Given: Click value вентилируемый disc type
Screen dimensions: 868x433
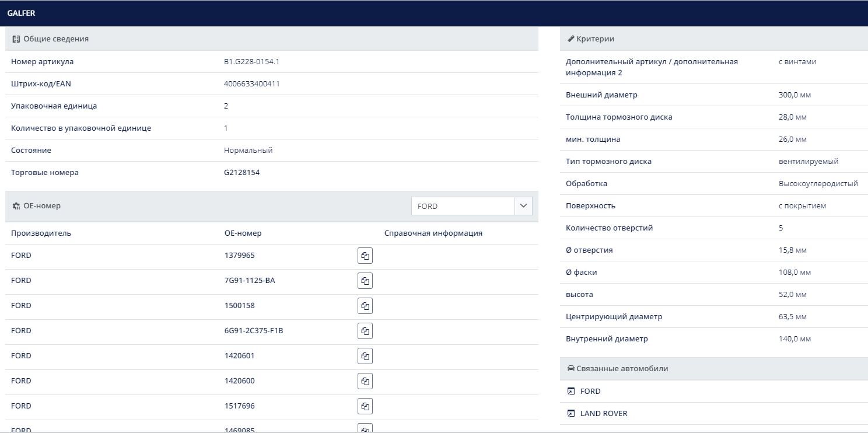Looking at the screenshot, I should tap(808, 161).
